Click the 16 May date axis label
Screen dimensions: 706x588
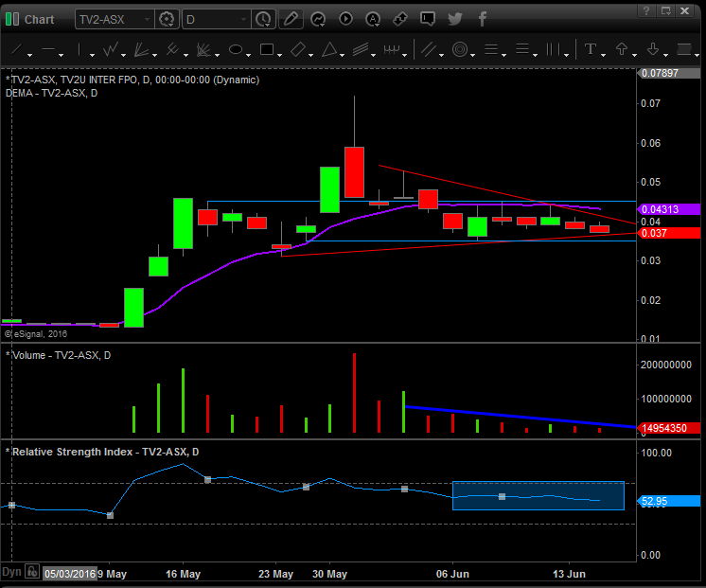[183, 574]
